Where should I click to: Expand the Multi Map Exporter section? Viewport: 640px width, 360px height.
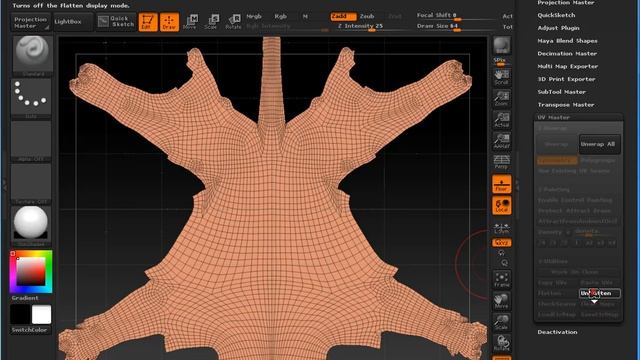click(567, 66)
